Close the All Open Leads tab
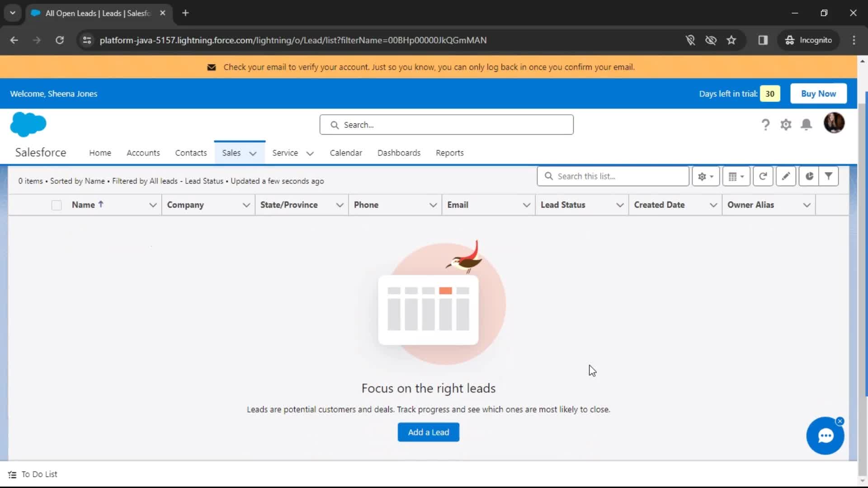868x488 pixels. point(163,13)
